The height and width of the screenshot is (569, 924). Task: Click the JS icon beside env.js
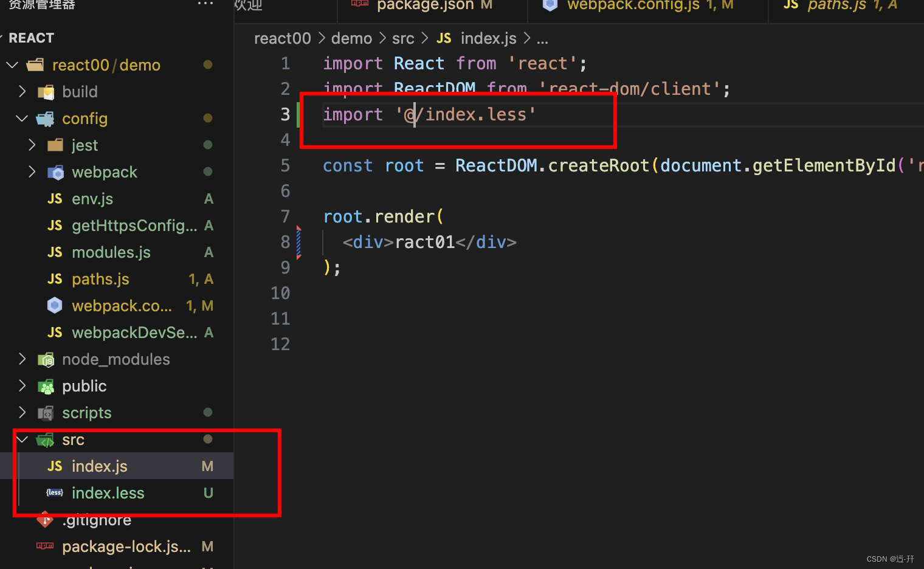(x=55, y=199)
